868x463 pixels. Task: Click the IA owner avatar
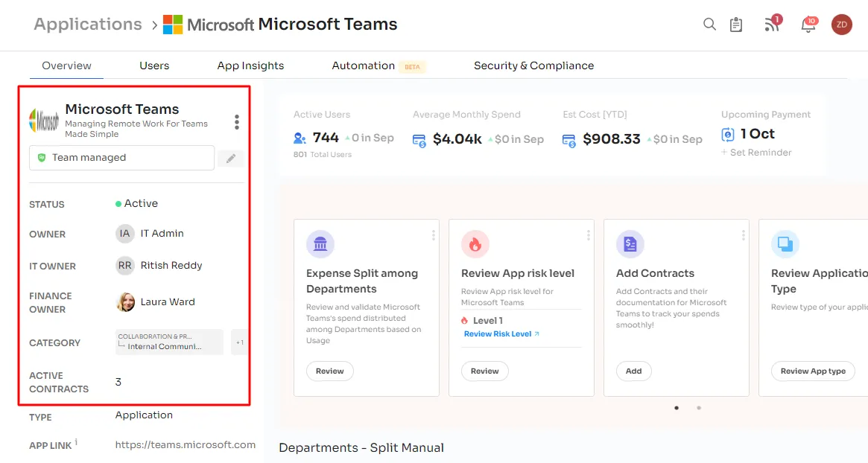coord(124,234)
